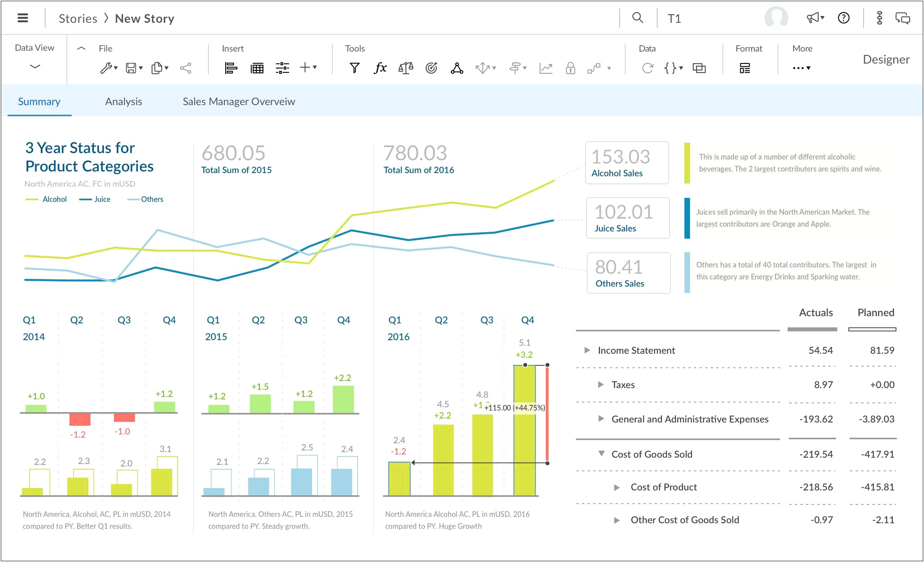Switch to the Analysis tab
924x562 pixels.
(x=123, y=101)
